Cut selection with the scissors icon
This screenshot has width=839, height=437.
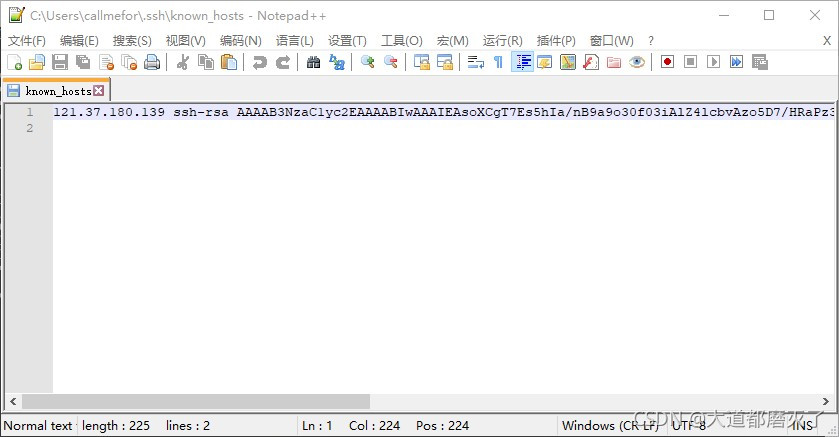pos(182,63)
